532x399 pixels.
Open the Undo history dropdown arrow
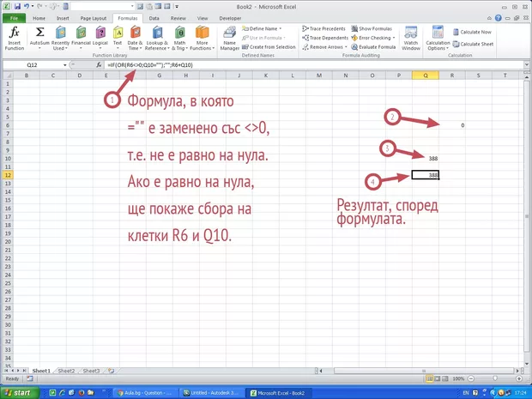pyautogui.click(x=33, y=7)
